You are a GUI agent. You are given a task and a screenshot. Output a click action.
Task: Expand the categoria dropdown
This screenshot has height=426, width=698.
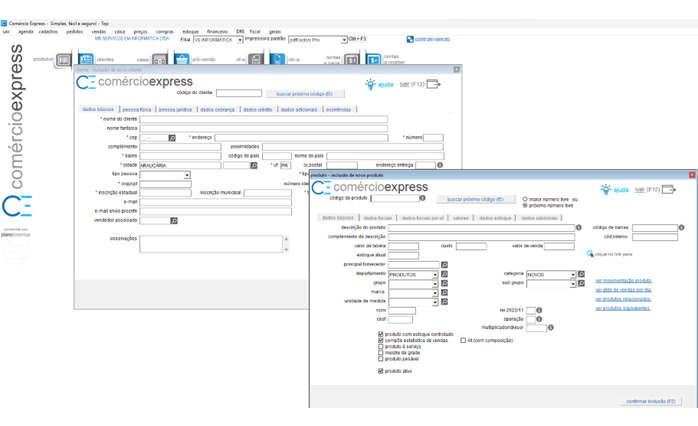pyautogui.click(x=573, y=275)
